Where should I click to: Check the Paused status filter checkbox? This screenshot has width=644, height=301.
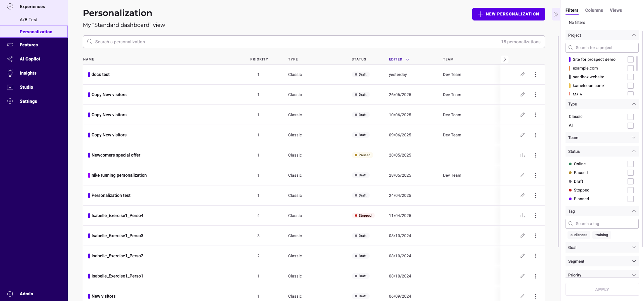[x=630, y=173]
